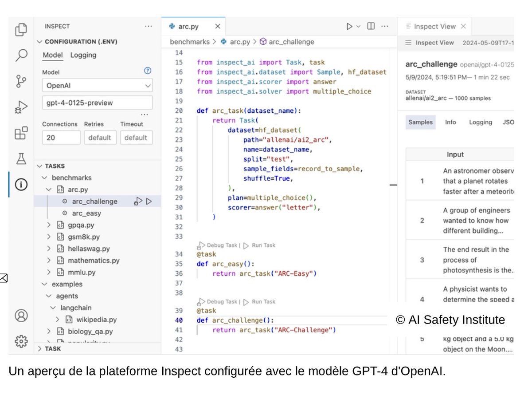Screen dimensions: 532x411
Task: Switch to the Model configuration tab
Action: click(x=53, y=55)
